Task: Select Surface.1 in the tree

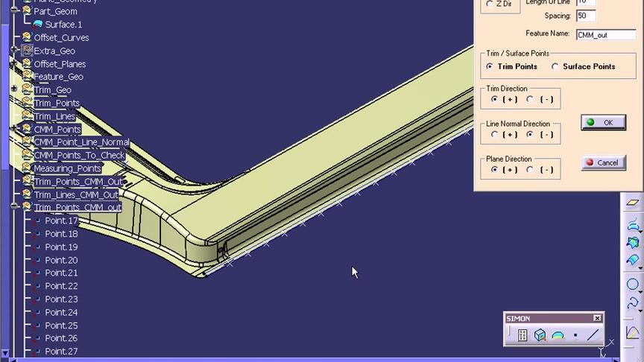Action: (x=63, y=25)
